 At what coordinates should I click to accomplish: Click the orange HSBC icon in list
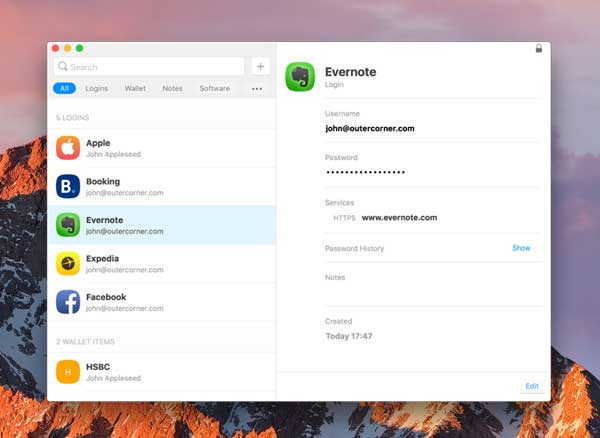click(68, 371)
